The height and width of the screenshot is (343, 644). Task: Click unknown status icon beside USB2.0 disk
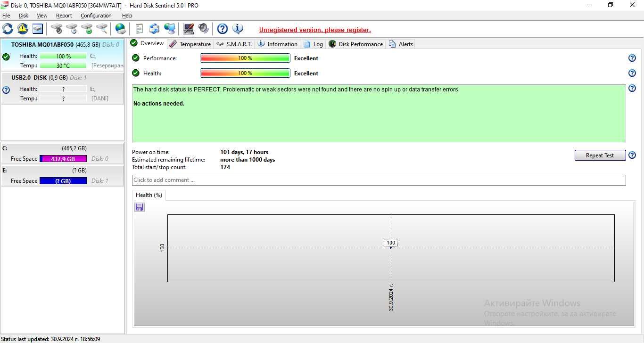pyautogui.click(x=6, y=90)
